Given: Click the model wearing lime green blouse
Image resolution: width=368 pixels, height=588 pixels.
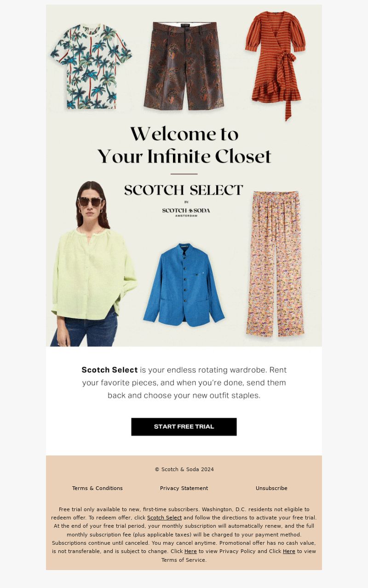Looking at the screenshot, I should point(92,264).
